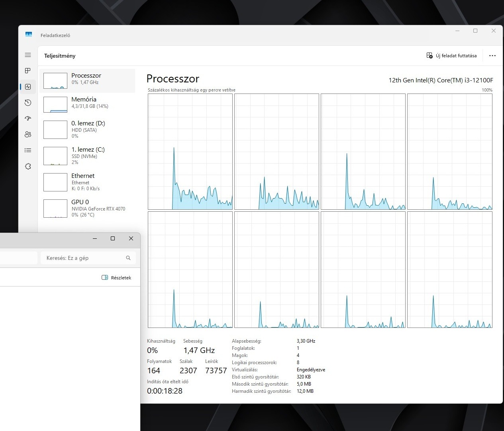504x431 pixels.
Task: Select the 1. lemez (C:) item
Action: click(x=87, y=156)
